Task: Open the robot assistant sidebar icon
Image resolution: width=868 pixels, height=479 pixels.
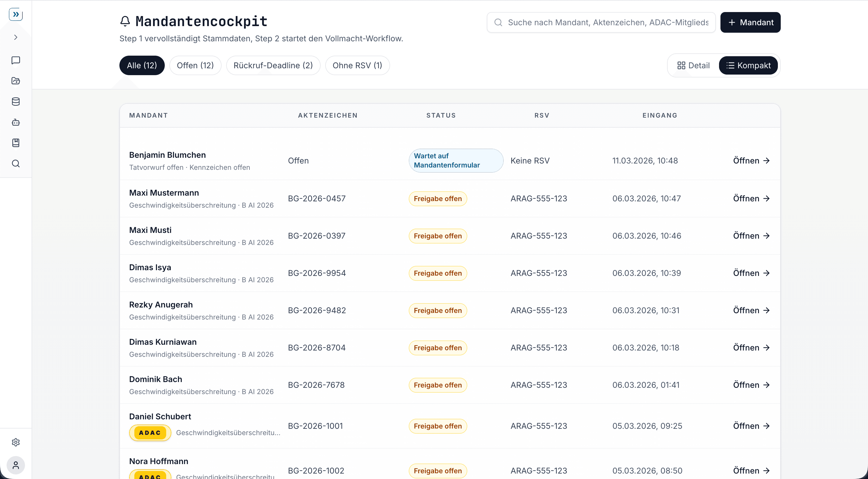Action: point(15,122)
